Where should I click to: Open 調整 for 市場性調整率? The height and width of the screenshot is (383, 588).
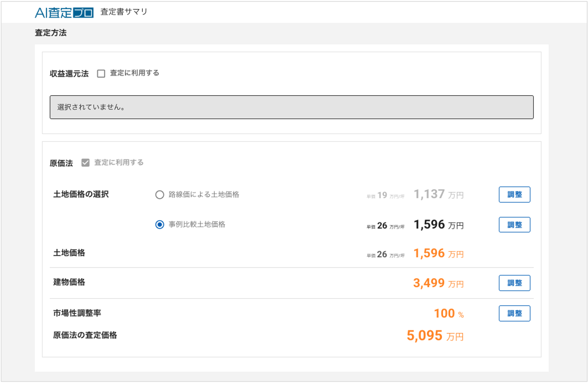(x=514, y=313)
